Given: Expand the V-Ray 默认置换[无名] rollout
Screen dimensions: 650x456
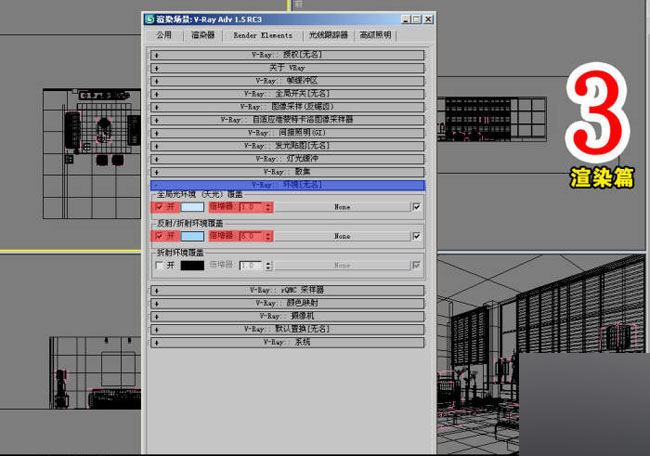Looking at the screenshot, I should [x=287, y=330].
